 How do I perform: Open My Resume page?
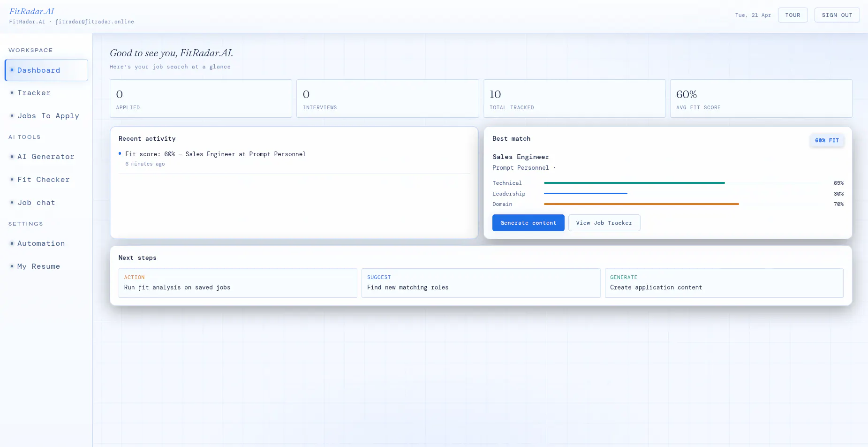tap(46, 266)
